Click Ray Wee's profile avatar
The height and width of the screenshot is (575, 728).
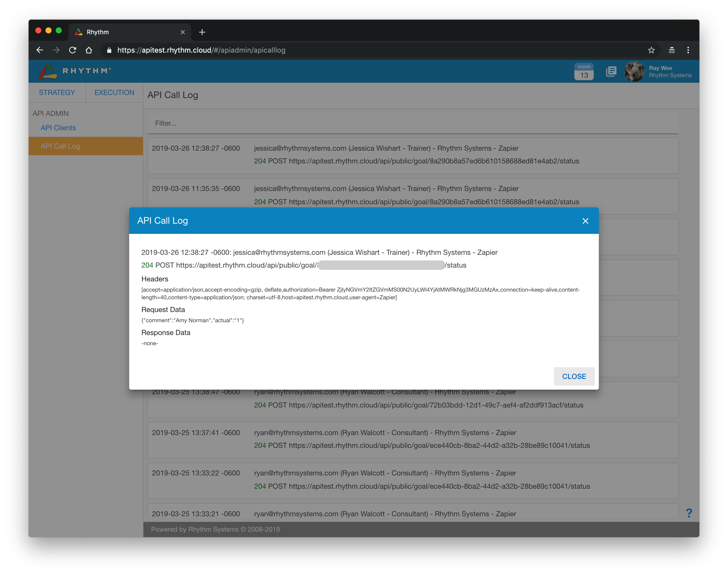634,71
